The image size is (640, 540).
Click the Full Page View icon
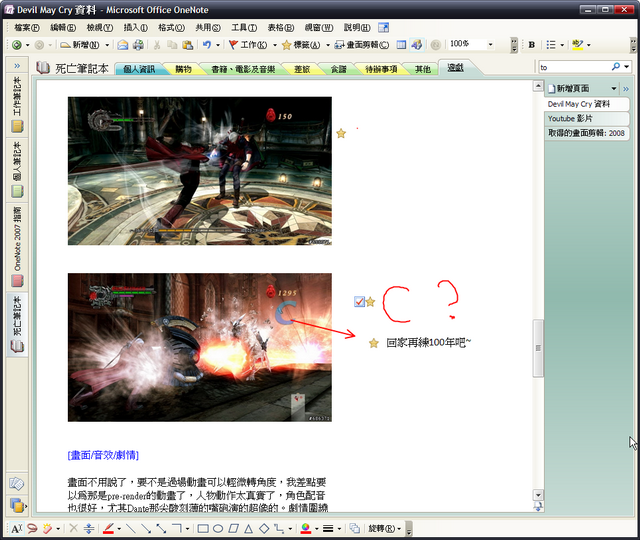[401, 45]
